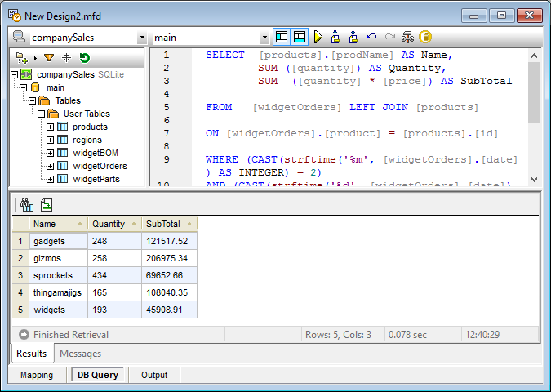Open the companySales data source dropdown
This screenshot has width=551, height=392.
(142, 38)
